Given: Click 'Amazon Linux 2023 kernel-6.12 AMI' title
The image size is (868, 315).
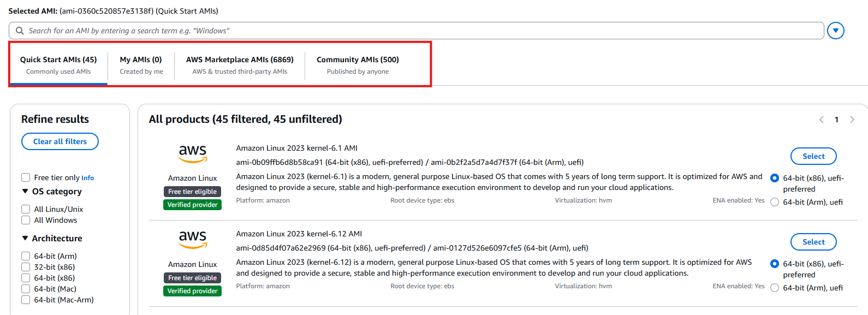Looking at the screenshot, I should (x=299, y=234).
